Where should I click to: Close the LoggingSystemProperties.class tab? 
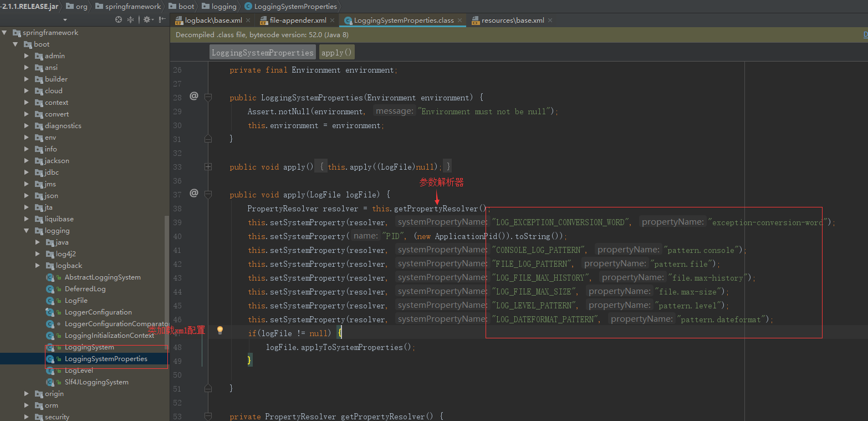pyautogui.click(x=460, y=21)
